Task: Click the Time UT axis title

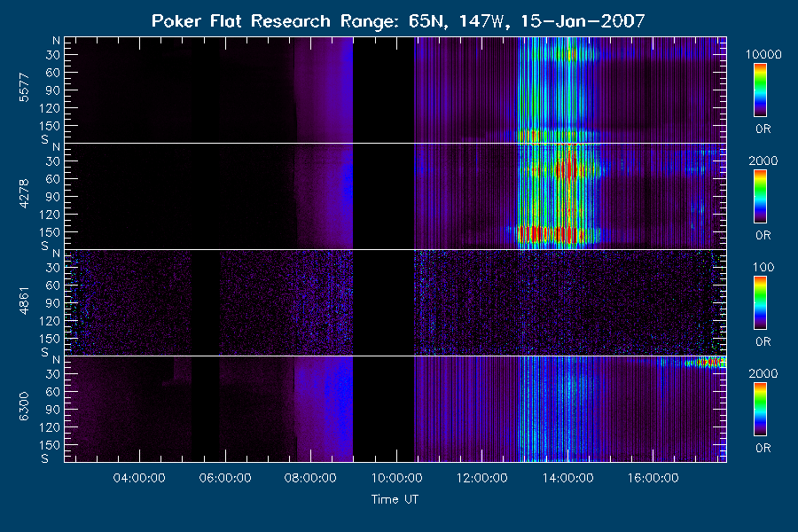Action: click(x=395, y=499)
